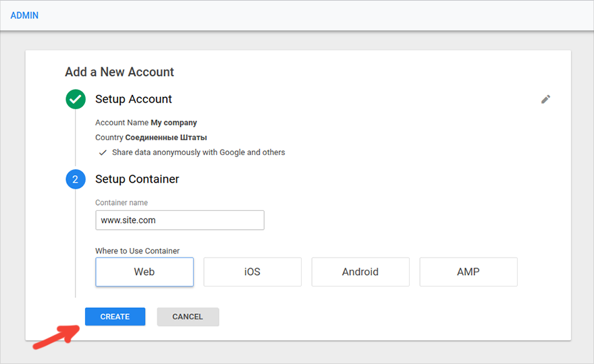594x364 pixels.
Task: Select AMP as container platform
Action: pos(468,272)
